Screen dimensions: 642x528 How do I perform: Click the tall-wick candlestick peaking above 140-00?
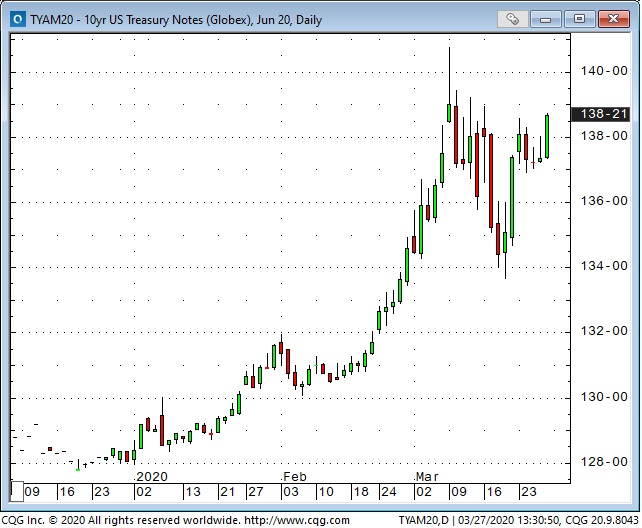pyautogui.click(x=449, y=85)
